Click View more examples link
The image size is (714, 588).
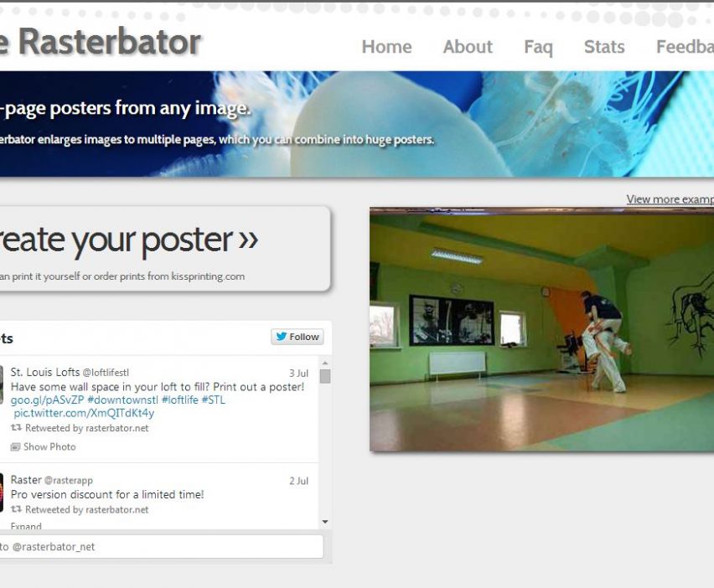click(x=669, y=199)
